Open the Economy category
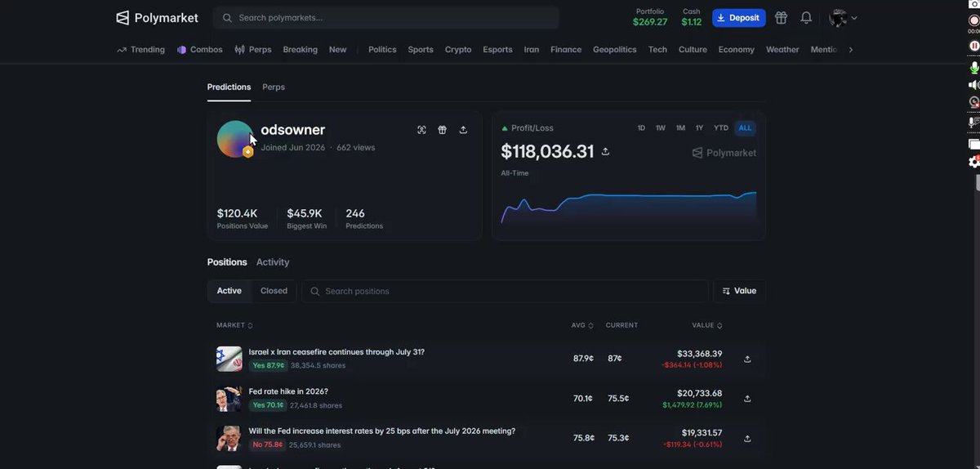This screenshot has width=980, height=469. [x=736, y=50]
